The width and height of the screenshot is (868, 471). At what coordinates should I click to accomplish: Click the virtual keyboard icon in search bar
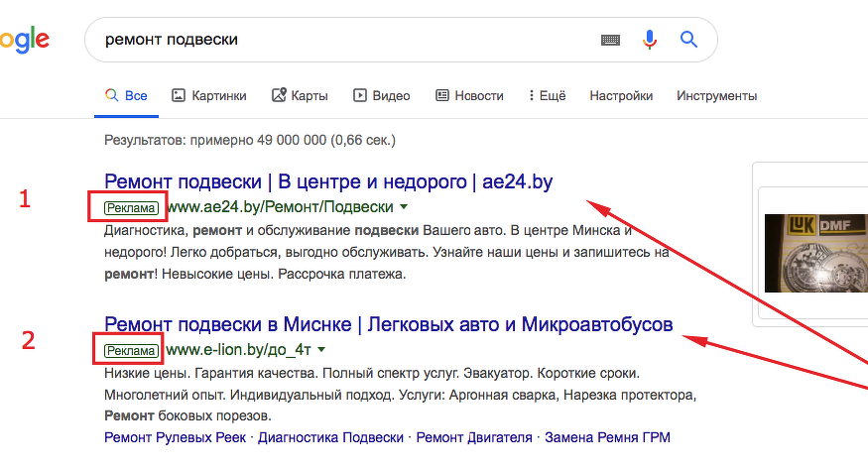click(610, 40)
